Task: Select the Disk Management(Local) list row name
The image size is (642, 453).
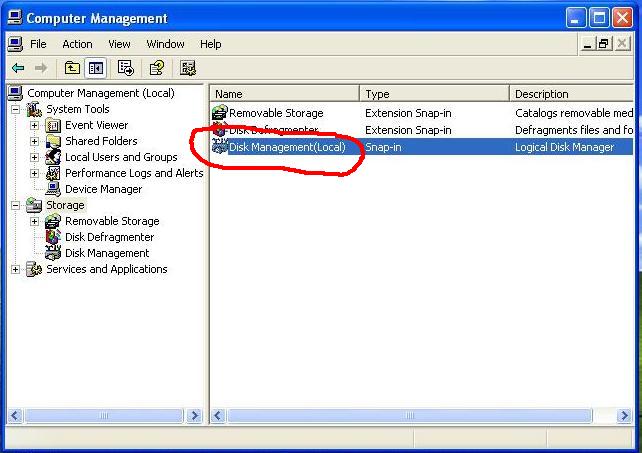Action: (287, 147)
